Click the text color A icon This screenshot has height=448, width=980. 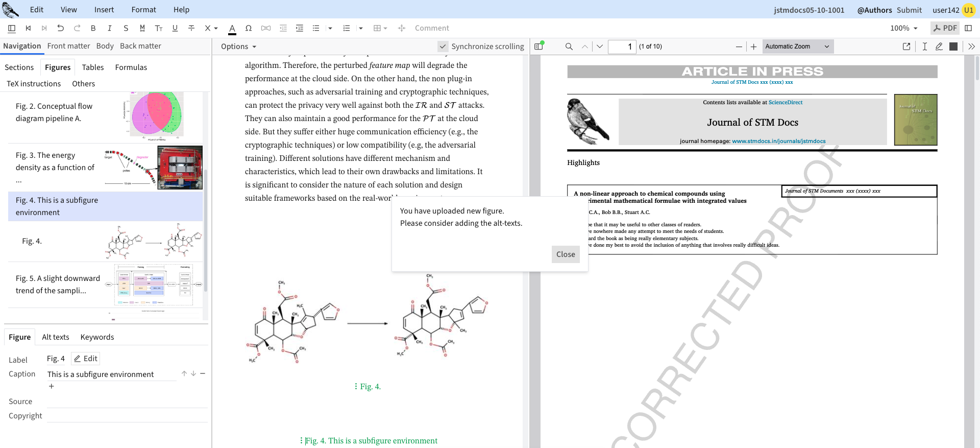(x=232, y=28)
